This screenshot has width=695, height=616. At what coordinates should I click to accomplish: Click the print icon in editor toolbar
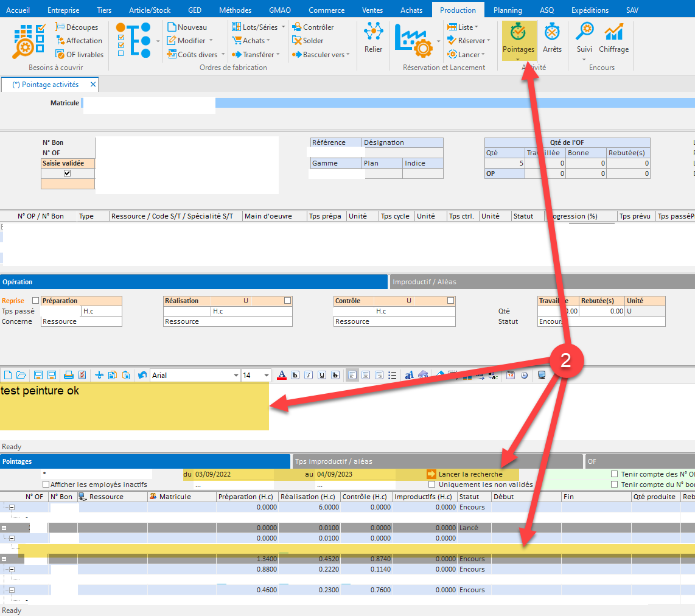[68, 376]
